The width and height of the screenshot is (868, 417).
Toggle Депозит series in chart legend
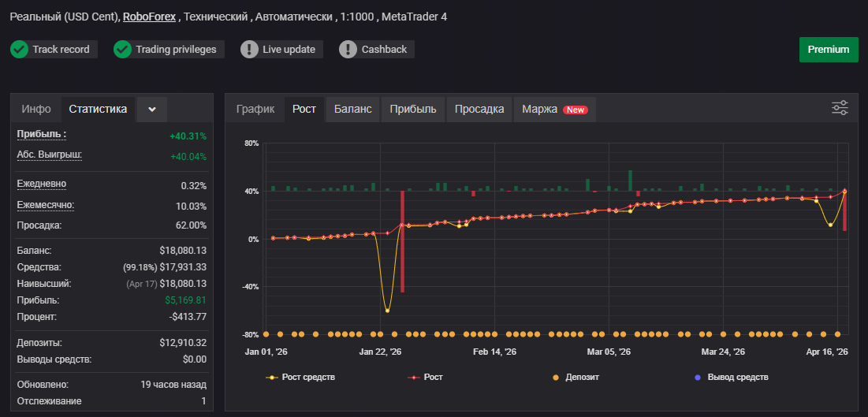576,377
